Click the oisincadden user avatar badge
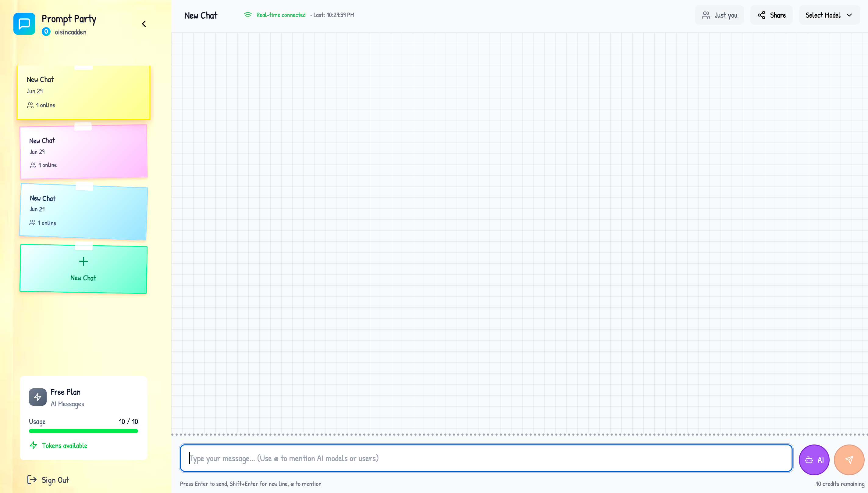Viewport: 868px width, 493px height. [46, 32]
